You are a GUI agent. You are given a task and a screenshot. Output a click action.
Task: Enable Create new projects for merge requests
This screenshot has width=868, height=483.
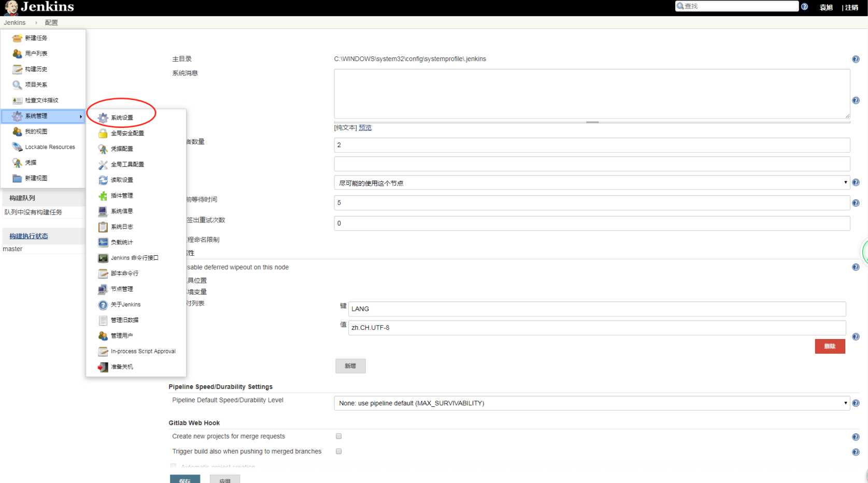(x=338, y=436)
